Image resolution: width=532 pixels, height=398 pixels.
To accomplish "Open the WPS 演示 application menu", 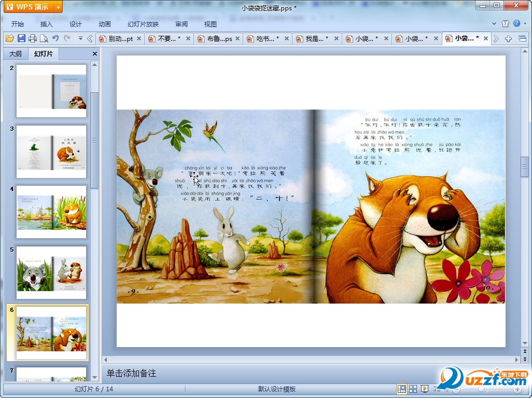I will [29, 7].
